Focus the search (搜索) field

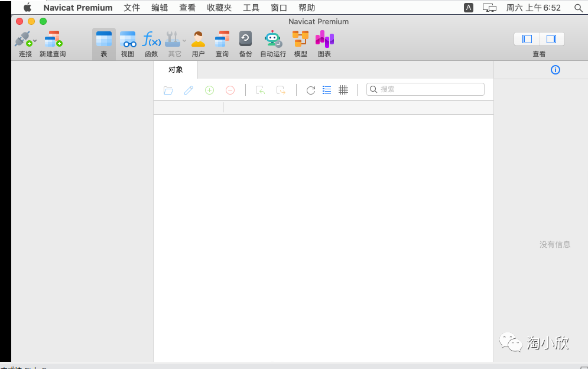pyautogui.click(x=425, y=89)
